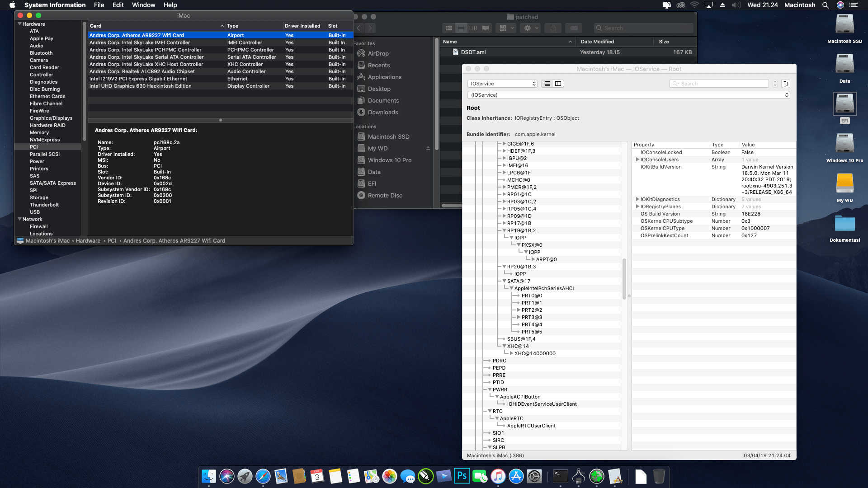The height and width of the screenshot is (488, 868).
Task: Open Applications in the Finder sidebar
Action: (x=384, y=77)
